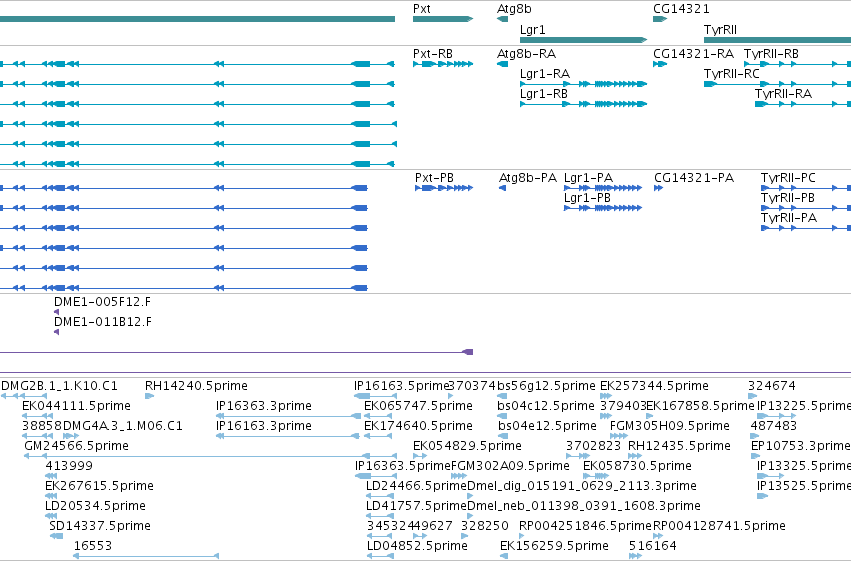Select the RP004128741.5prime EST label

click(719, 527)
